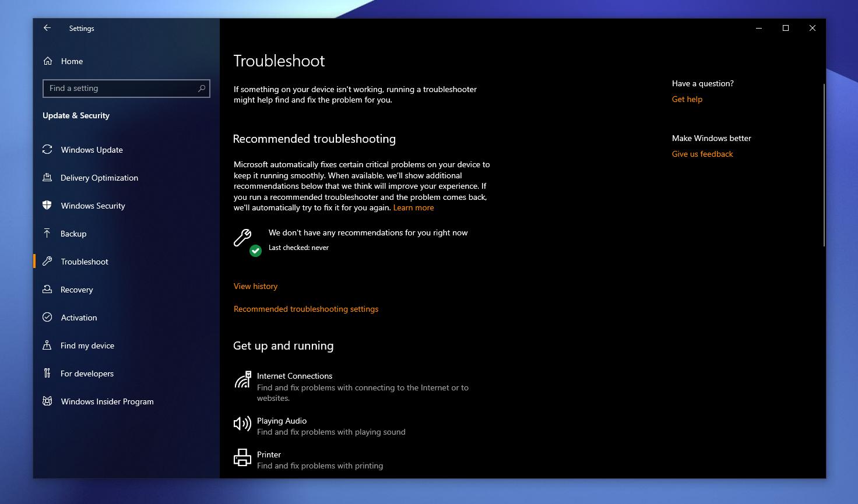This screenshot has height=504, width=858.
Task: Click 'Recommended troubleshooting' heading
Action: [314, 139]
